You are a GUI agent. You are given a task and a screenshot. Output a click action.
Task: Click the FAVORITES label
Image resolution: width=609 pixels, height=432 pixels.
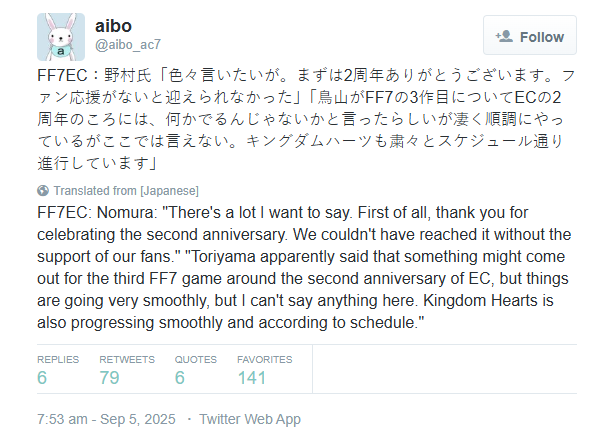pyautogui.click(x=264, y=359)
